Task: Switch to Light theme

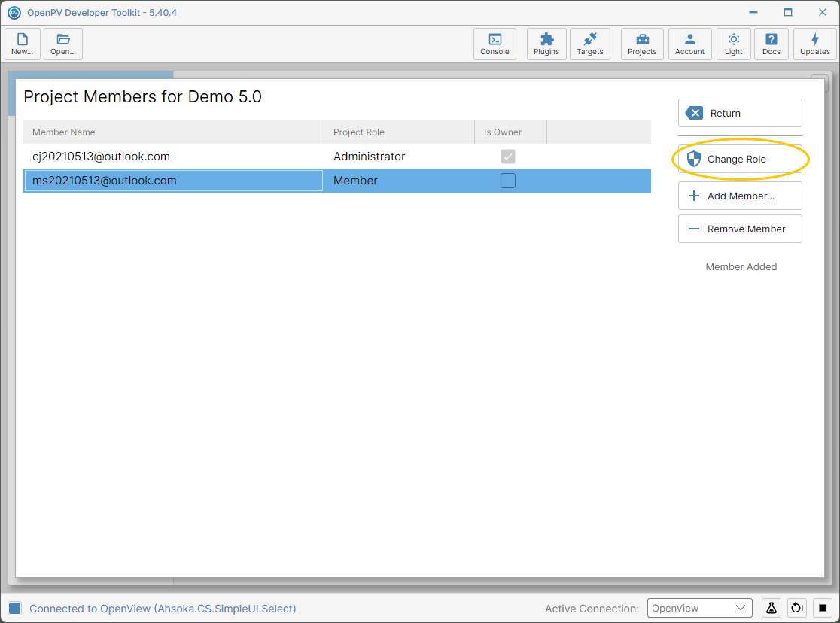Action: pos(733,44)
